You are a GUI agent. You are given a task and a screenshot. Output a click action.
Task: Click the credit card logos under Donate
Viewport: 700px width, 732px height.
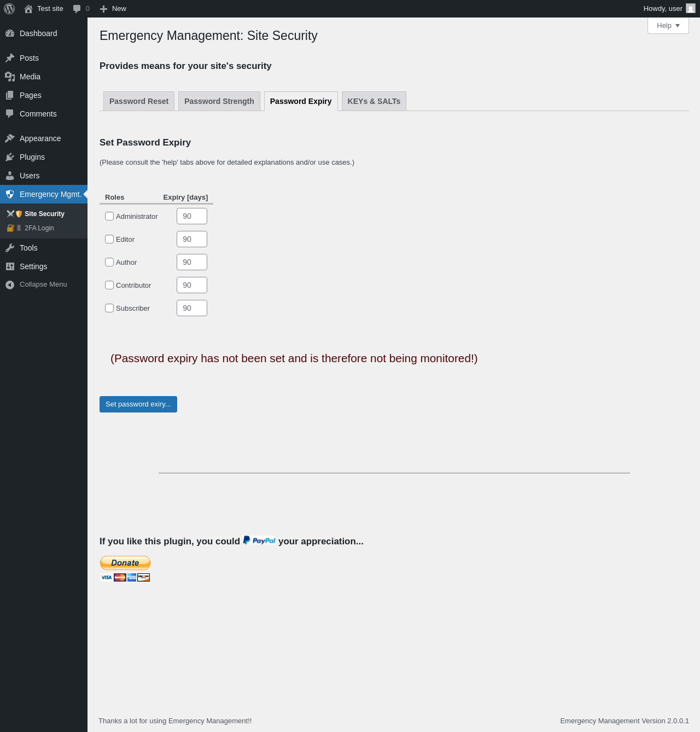coord(125,577)
